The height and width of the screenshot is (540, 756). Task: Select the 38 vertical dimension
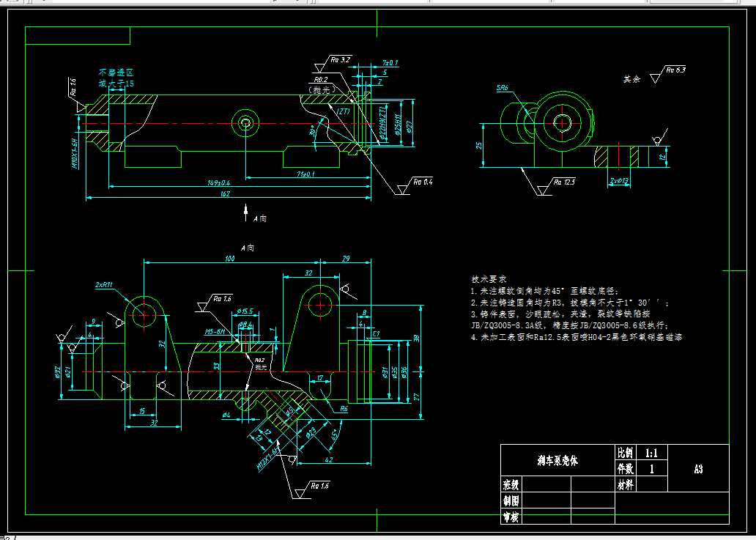(417, 338)
